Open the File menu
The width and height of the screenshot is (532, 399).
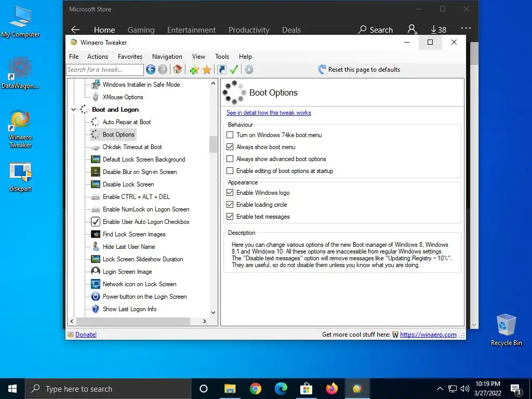click(x=74, y=57)
